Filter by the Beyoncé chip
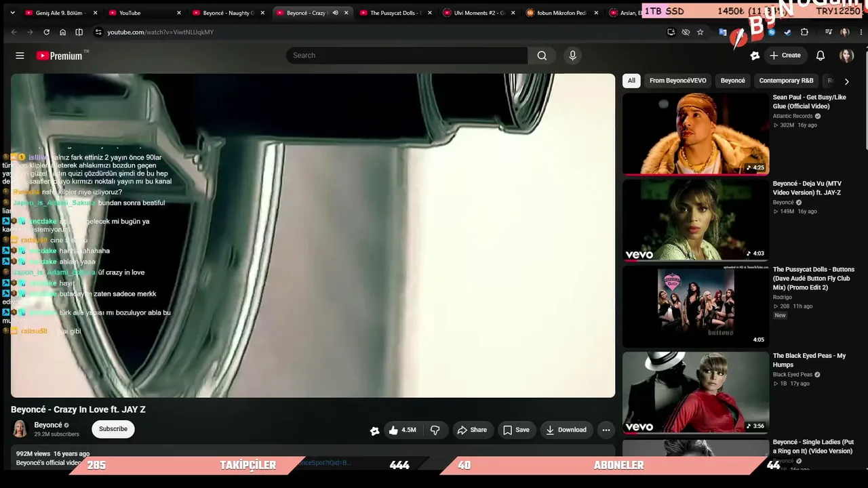 pos(732,81)
